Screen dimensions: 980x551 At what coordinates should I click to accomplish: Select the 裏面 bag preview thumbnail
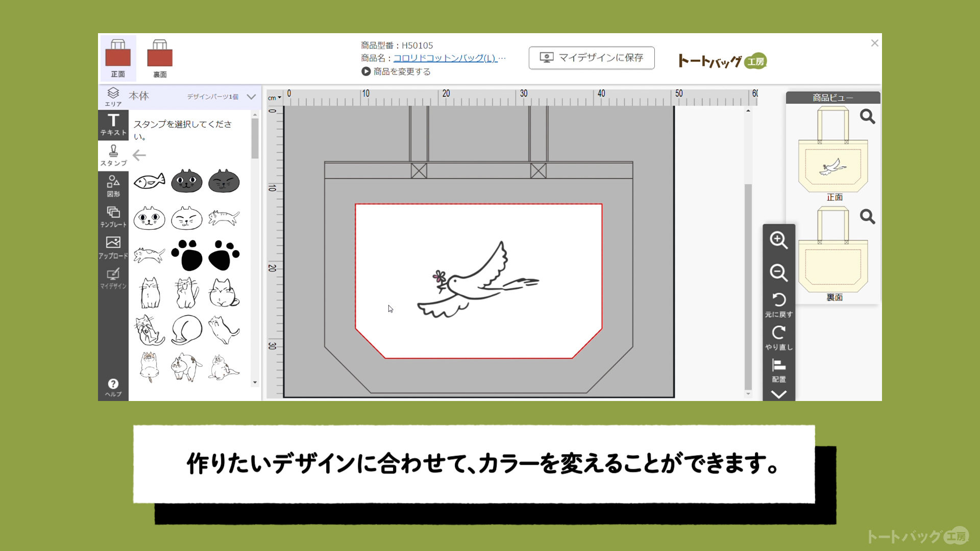click(x=833, y=249)
